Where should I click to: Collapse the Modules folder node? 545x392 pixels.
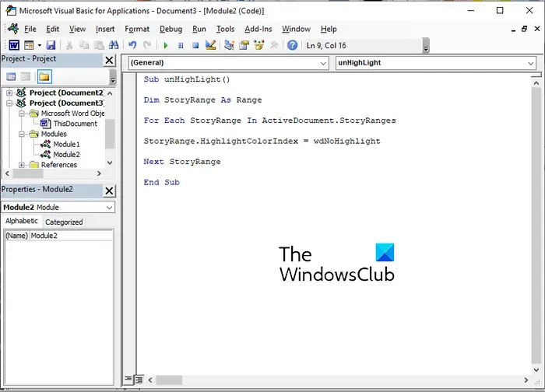(x=22, y=134)
